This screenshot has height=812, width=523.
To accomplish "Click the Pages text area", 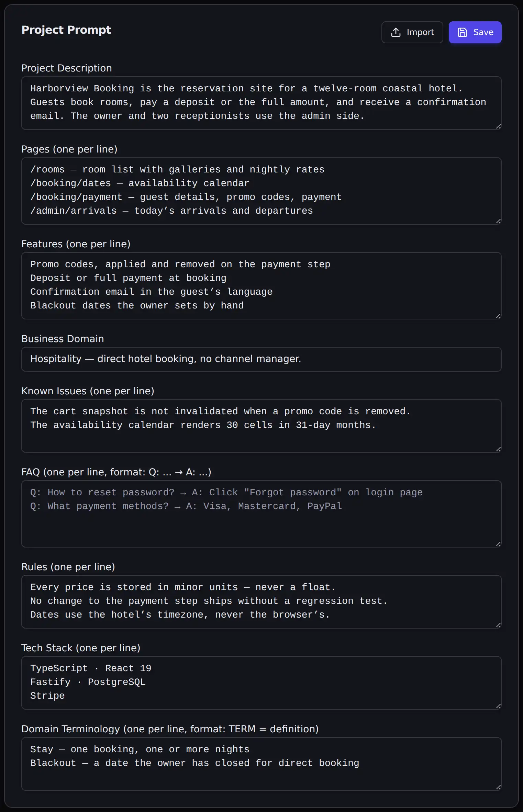I will 261,191.
